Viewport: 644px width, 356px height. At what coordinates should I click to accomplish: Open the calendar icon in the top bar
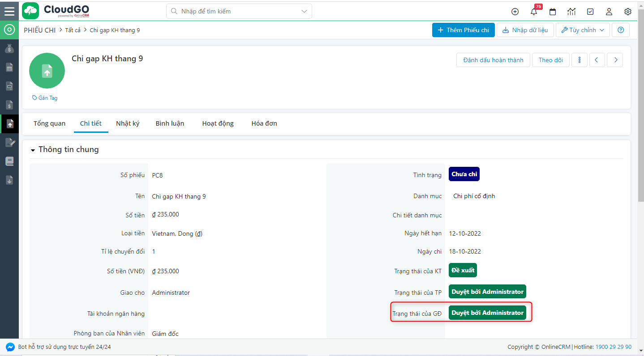(x=552, y=12)
